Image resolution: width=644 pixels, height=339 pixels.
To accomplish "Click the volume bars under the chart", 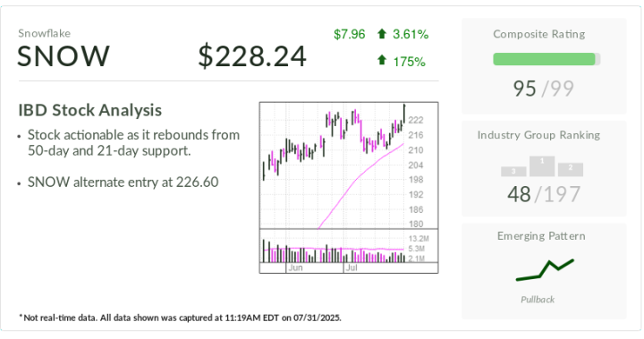I will (x=334, y=250).
